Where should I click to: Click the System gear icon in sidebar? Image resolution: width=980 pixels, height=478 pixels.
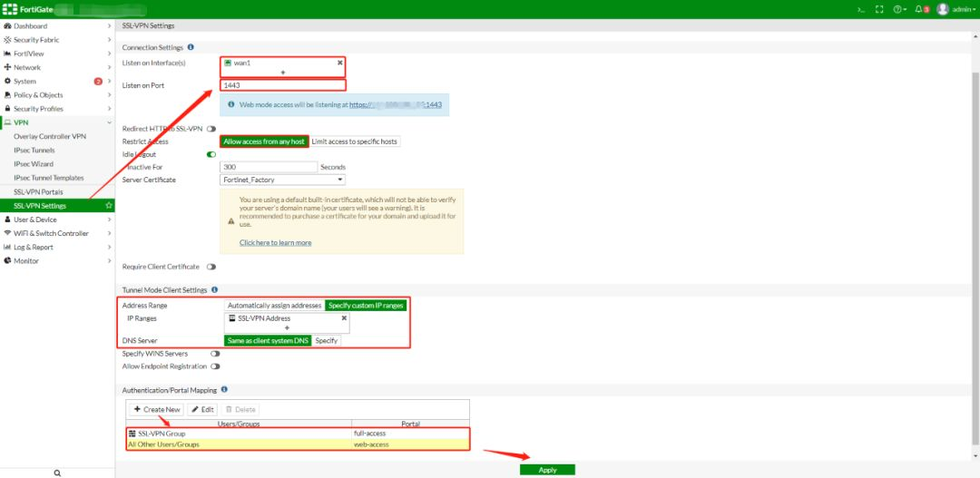click(7, 82)
